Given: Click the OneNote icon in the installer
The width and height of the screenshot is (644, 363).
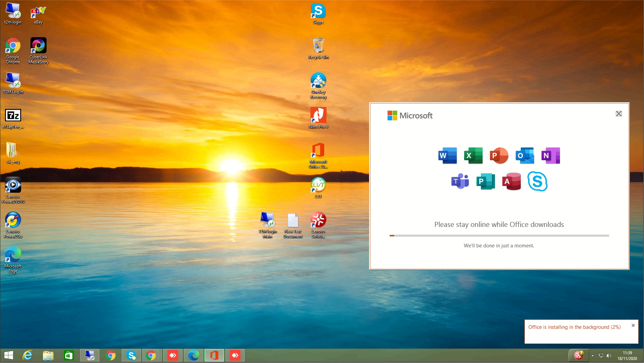Looking at the screenshot, I should [x=551, y=156].
